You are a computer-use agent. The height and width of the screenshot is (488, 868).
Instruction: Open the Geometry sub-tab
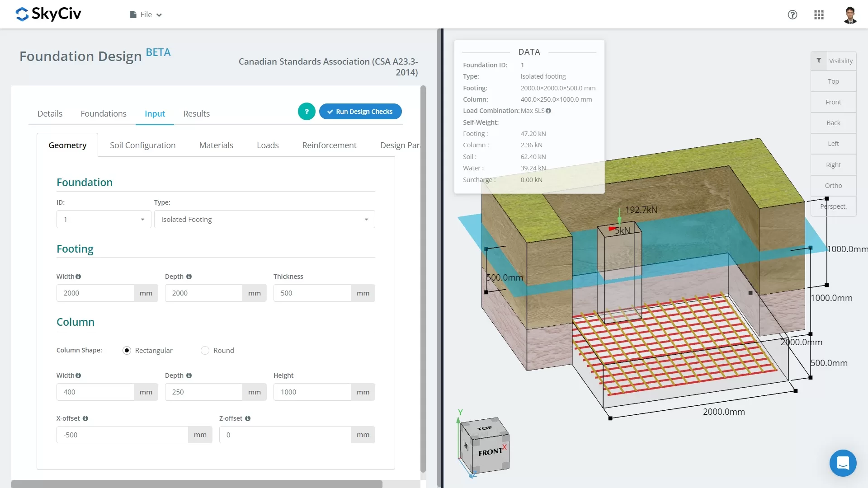click(x=67, y=145)
